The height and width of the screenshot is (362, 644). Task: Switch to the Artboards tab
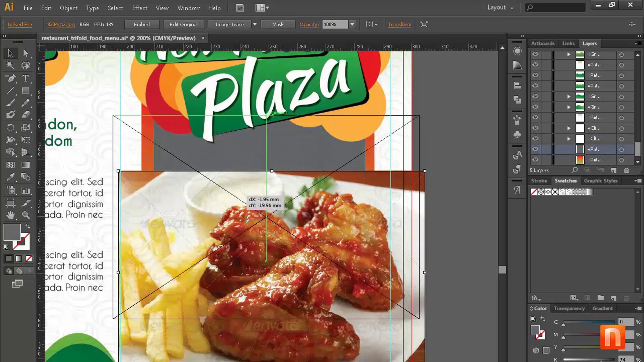(x=543, y=43)
